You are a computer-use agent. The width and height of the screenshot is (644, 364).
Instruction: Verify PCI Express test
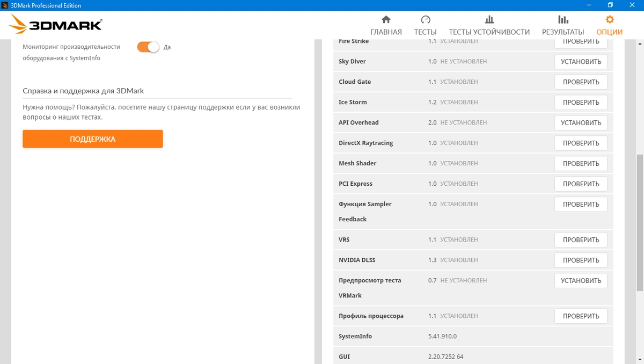[x=581, y=184]
